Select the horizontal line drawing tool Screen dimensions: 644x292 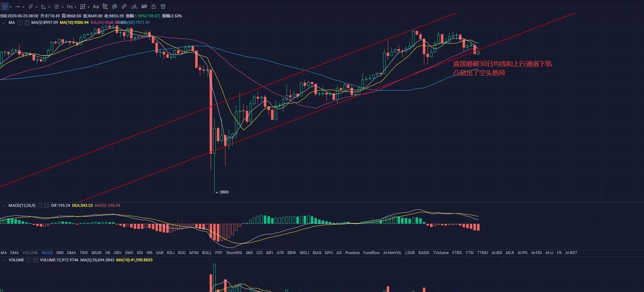tap(17, 6)
